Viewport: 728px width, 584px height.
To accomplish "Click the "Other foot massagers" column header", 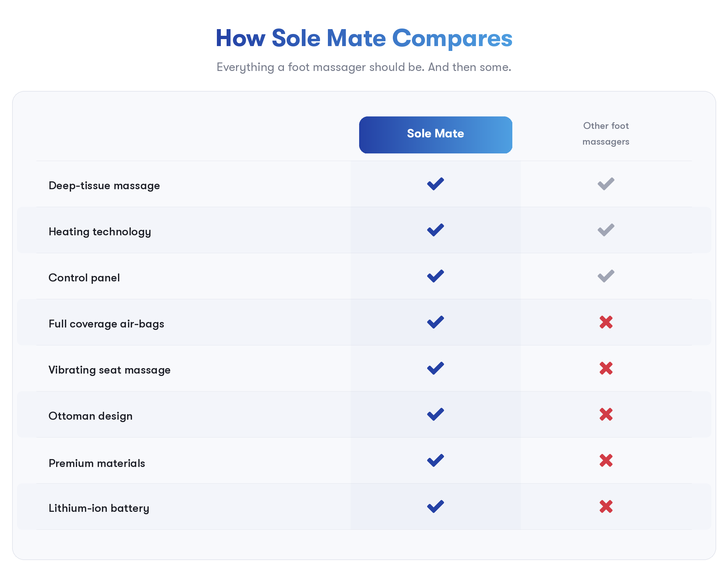I will (x=606, y=134).
